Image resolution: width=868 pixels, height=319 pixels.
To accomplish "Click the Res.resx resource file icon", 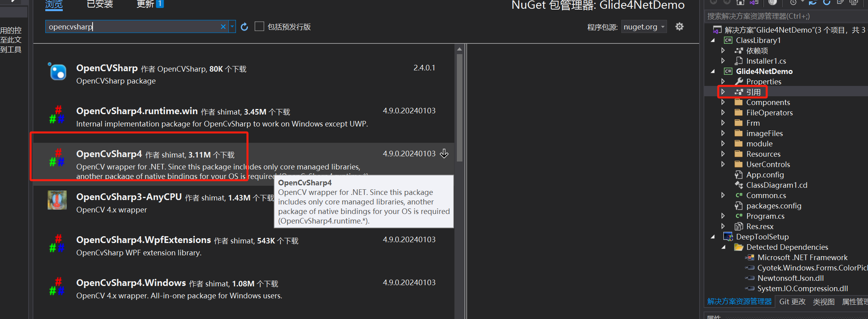I will pos(739,226).
